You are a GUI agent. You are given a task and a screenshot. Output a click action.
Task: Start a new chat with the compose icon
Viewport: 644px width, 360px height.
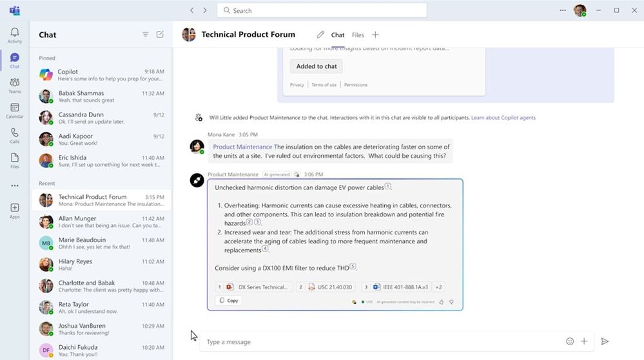tap(160, 35)
